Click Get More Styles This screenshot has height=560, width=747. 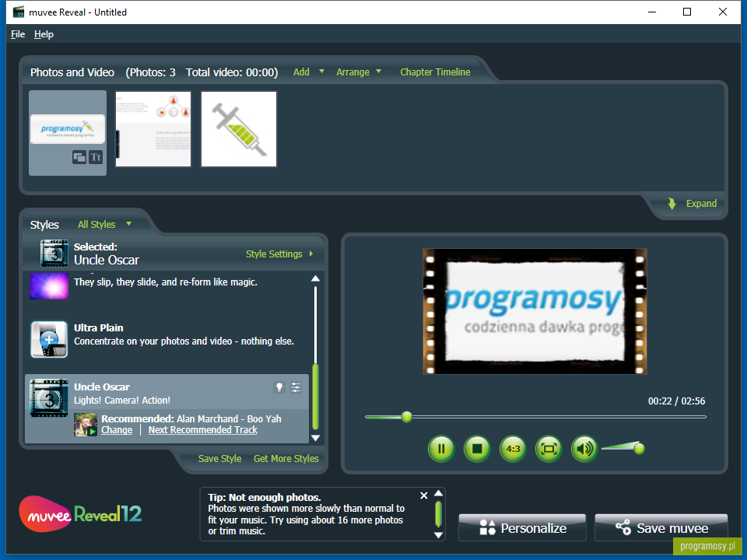click(x=286, y=459)
